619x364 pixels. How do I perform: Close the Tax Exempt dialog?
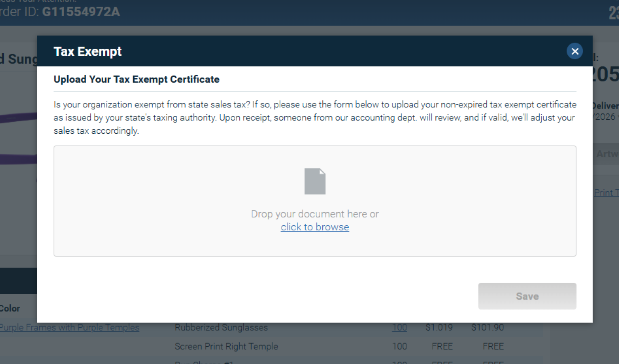click(574, 51)
